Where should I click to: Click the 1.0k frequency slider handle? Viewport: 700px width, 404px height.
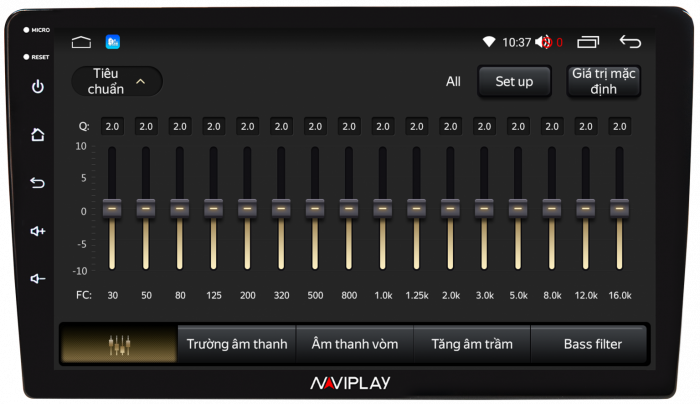[383, 208]
